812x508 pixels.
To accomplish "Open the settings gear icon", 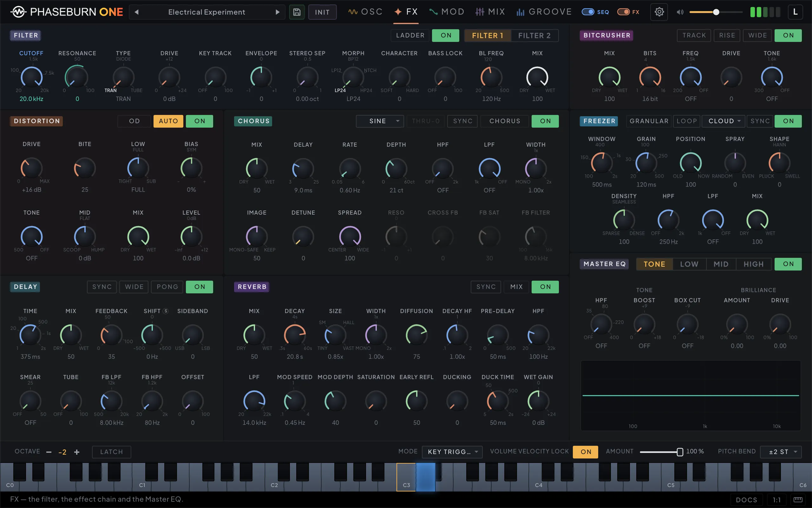I will [659, 12].
